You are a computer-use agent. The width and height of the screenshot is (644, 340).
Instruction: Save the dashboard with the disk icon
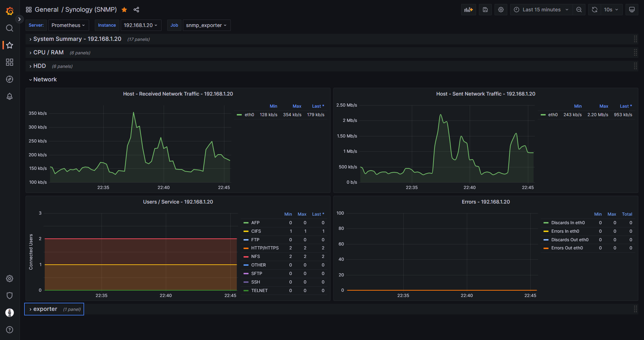[485, 10]
